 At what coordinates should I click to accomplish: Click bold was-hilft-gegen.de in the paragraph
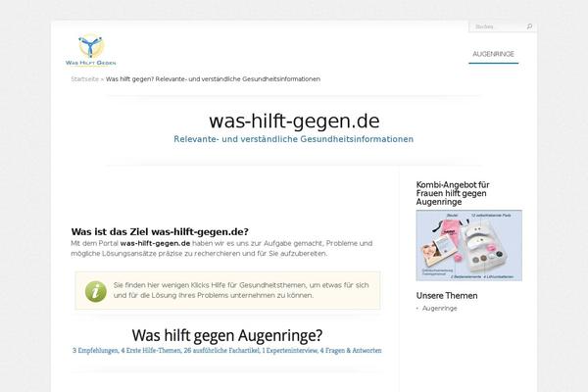point(155,243)
